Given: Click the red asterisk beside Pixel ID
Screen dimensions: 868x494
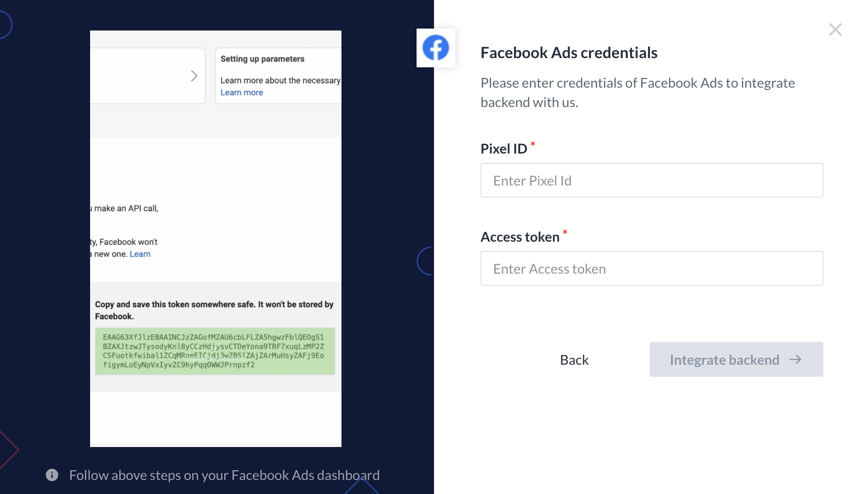Looking at the screenshot, I should click(x=533, y=144).
